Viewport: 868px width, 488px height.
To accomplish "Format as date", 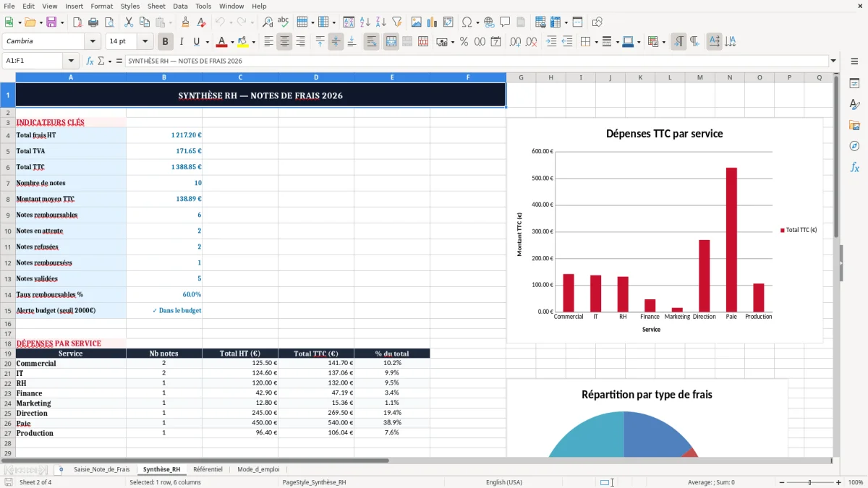I will pyautogui.click(x=495, y=42).
